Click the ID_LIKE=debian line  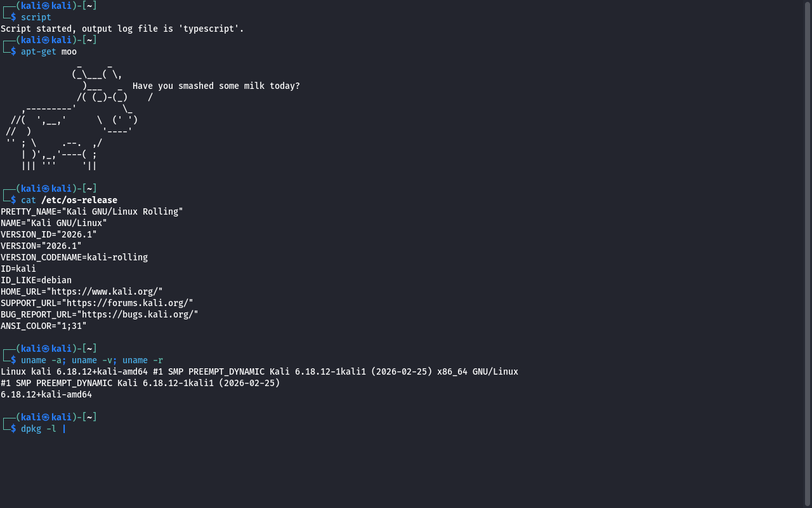(x=36, y=280)
